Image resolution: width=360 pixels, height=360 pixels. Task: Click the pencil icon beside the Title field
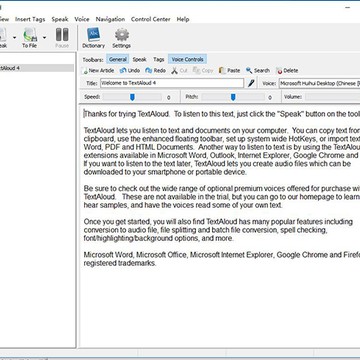[x=251, y=83]
